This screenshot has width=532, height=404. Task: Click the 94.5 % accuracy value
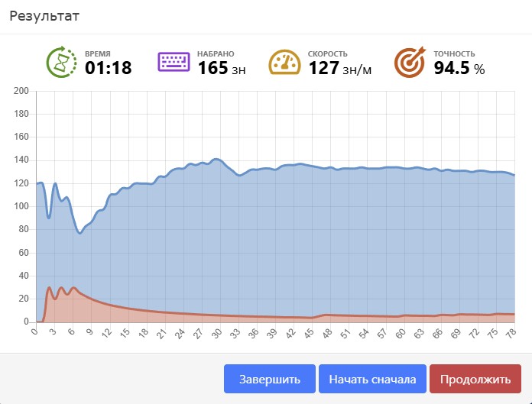click(459, 68)
